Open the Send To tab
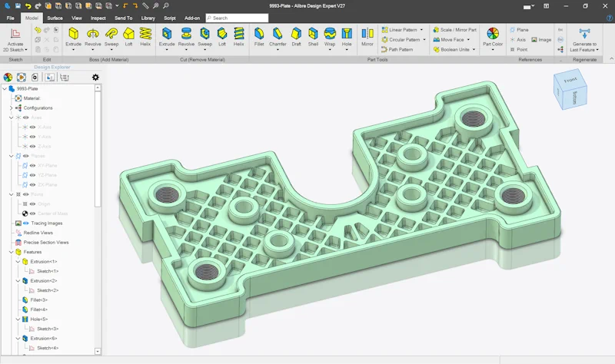This screenshot has height=364, width=615. point(124,18)
